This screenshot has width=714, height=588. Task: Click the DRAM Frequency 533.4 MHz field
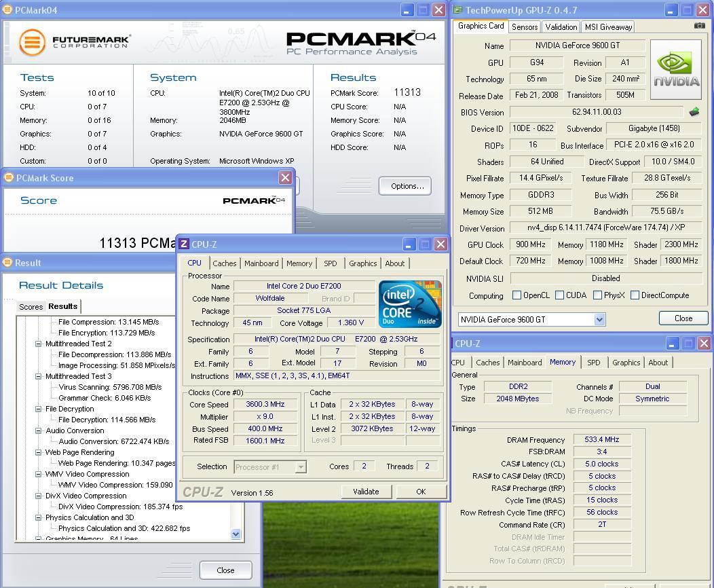(x=602, y=439)
